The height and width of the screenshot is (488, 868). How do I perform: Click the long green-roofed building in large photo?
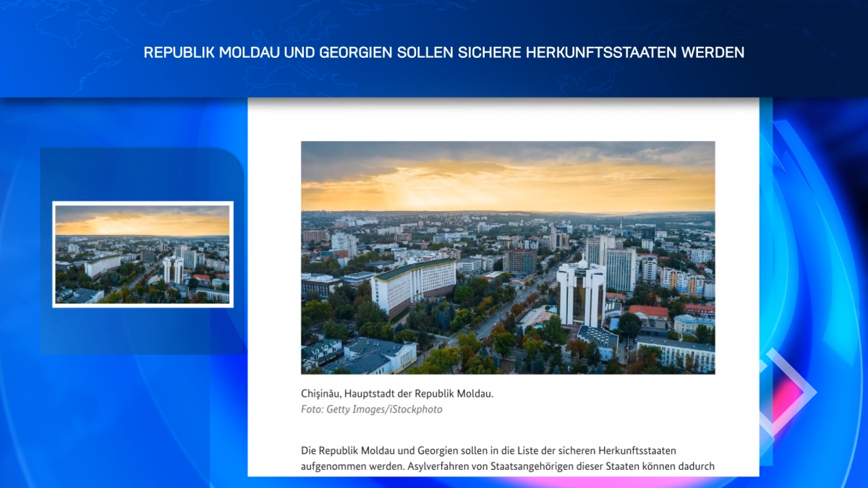pyautogui.click(x=413, y=284)
